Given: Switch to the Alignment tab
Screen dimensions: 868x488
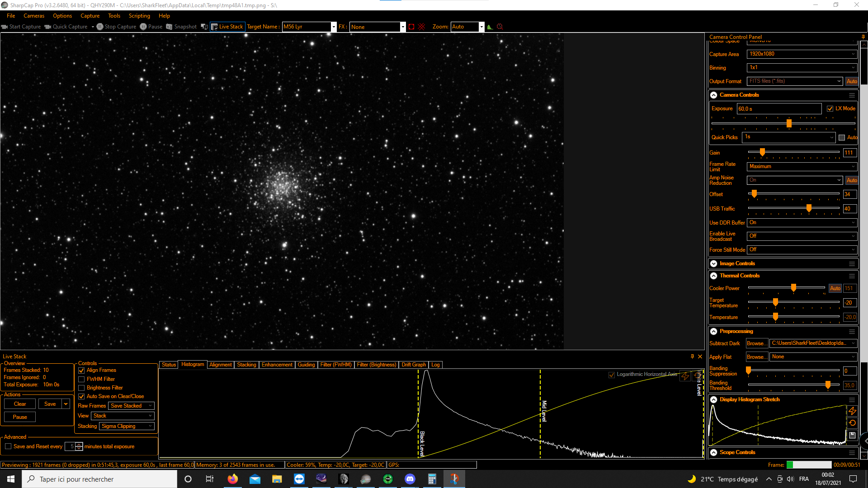Looking at the screenshot, I should (x=221, y=365).
